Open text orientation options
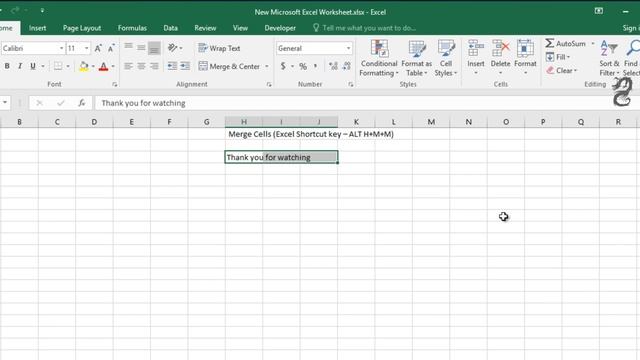The height and width of the screenshot is (360, 640). pos(175,48)
